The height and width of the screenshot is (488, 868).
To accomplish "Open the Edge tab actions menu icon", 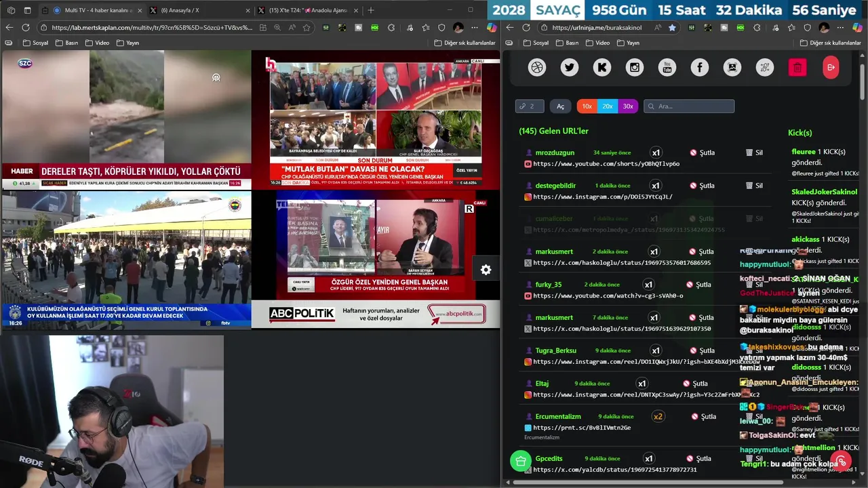I will [x=28, y=10].
